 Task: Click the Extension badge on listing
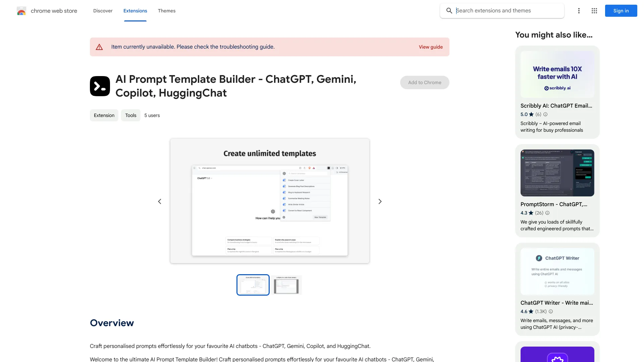(x=104, y=115)
